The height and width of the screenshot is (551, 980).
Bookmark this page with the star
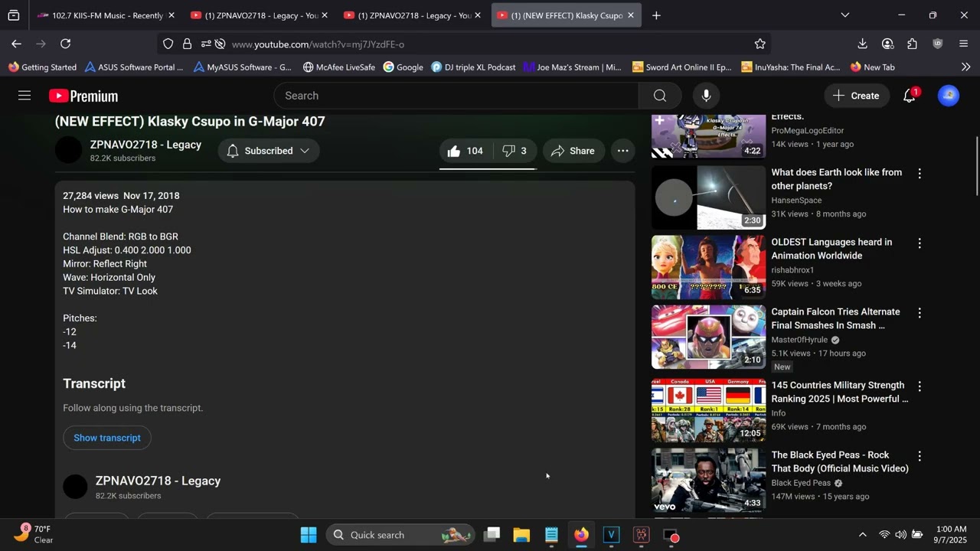click(759, 44)
